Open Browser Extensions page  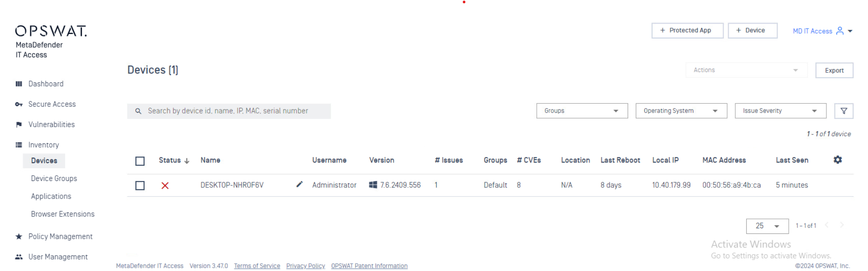(62, 214)
